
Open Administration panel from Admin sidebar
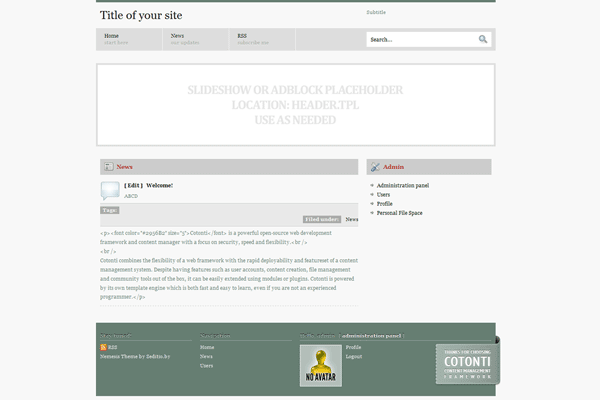click(403, 185)
